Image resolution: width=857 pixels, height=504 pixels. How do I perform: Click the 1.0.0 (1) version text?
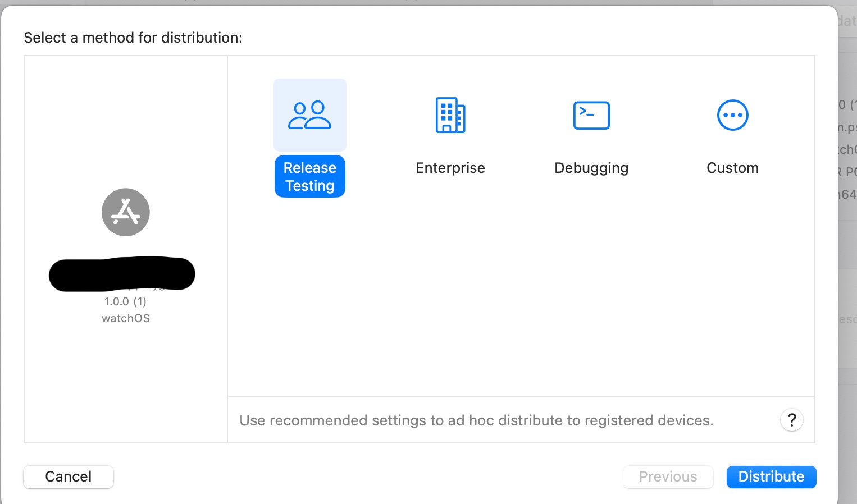(x=125, y=301)
